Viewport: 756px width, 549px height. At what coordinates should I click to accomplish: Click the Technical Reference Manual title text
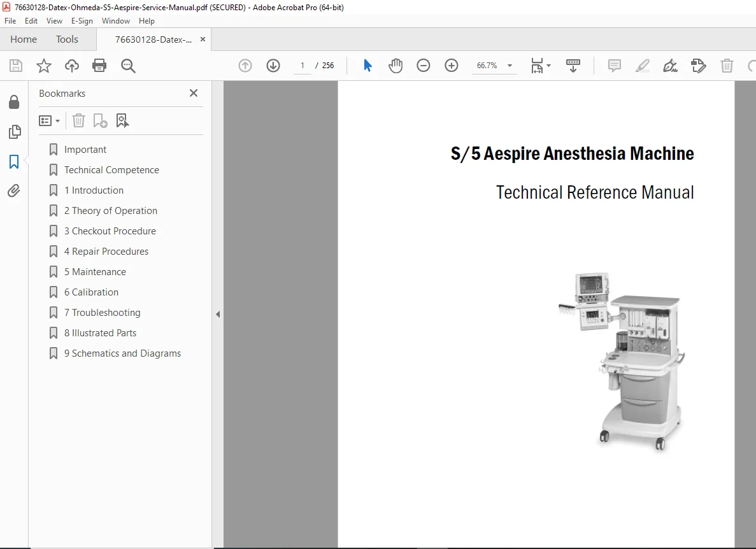pos(595,192)
